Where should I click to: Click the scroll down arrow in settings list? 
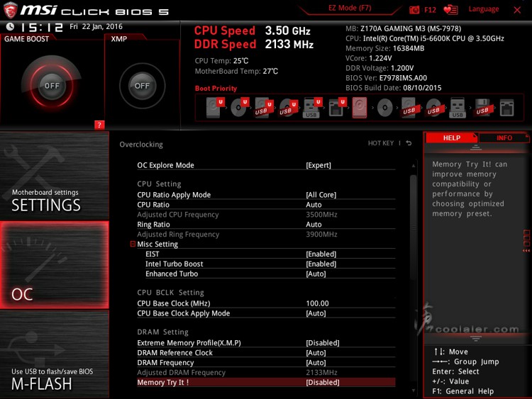coord(414,390)
